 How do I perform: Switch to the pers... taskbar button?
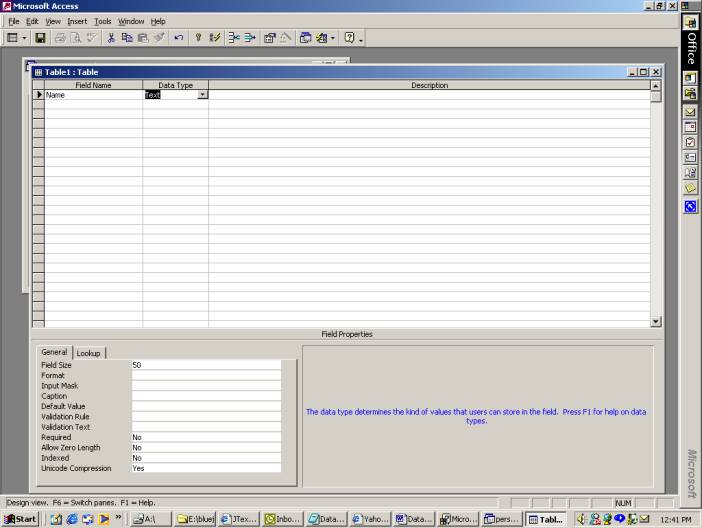pyautogui.click(x=502, y=519)
